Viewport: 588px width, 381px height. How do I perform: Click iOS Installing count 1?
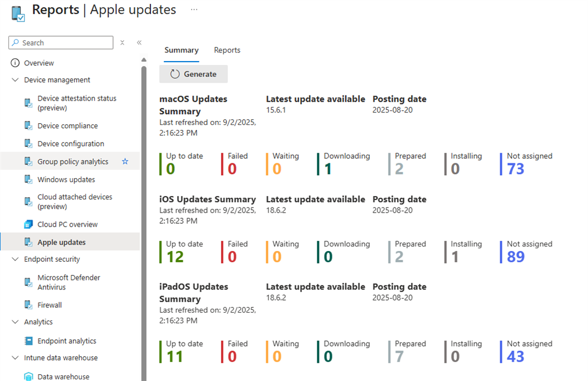455,257
